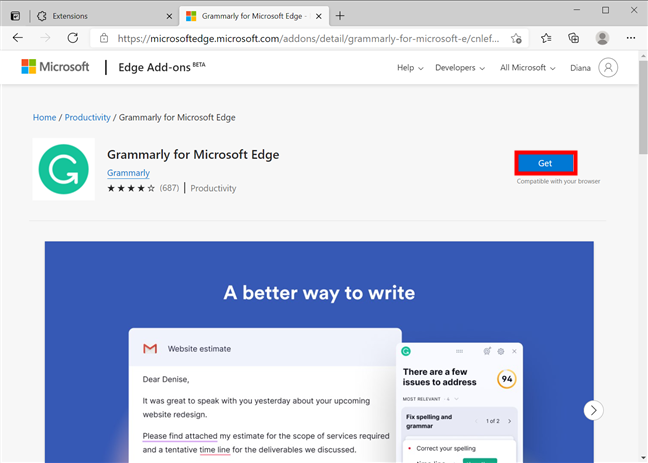648x463 pixels.
Task: View site lock information icon
Action: [104, 38]
